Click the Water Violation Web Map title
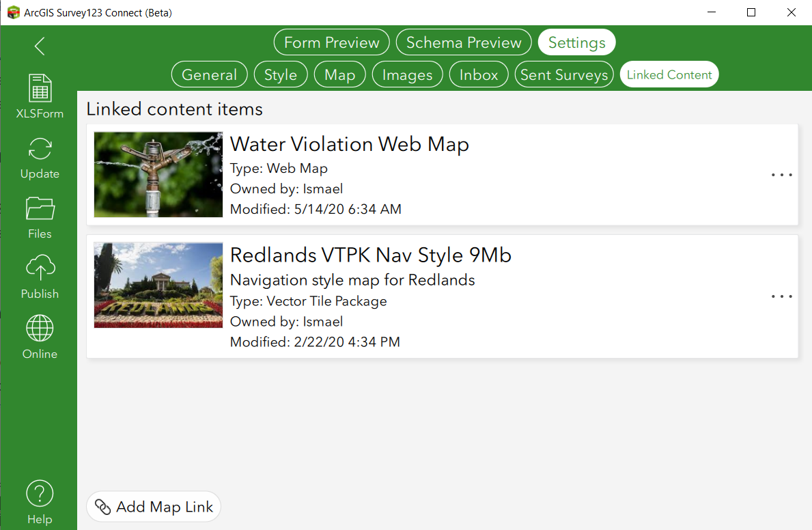812x530 pixels. 350,144
